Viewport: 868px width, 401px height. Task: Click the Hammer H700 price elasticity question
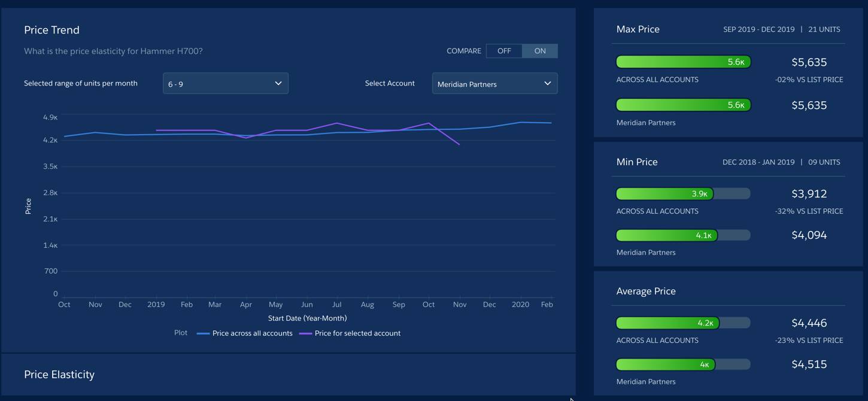coord(113,51)
